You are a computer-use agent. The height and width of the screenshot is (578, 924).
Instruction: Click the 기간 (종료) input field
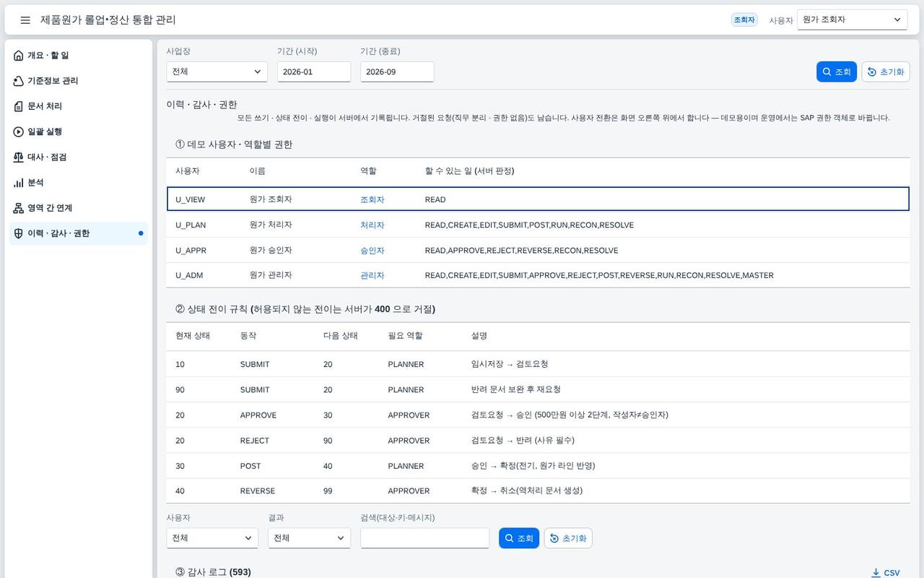pyautogui.click(x=397, y=72)
